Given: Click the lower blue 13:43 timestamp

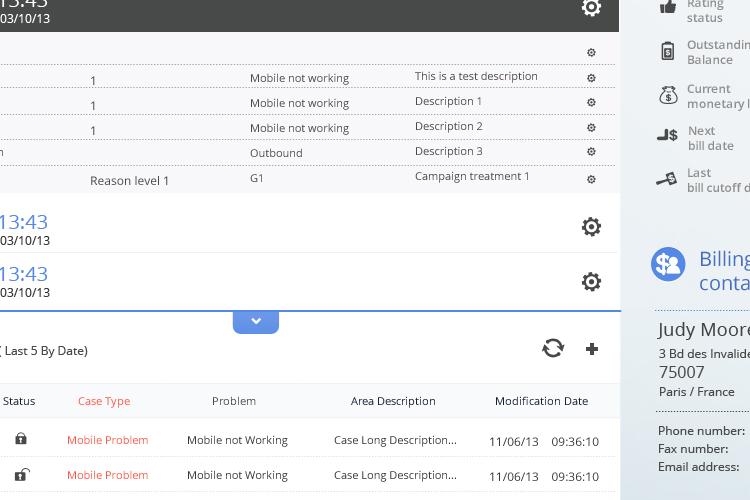Looking at the screenshot, I should (x=24, y=274).
